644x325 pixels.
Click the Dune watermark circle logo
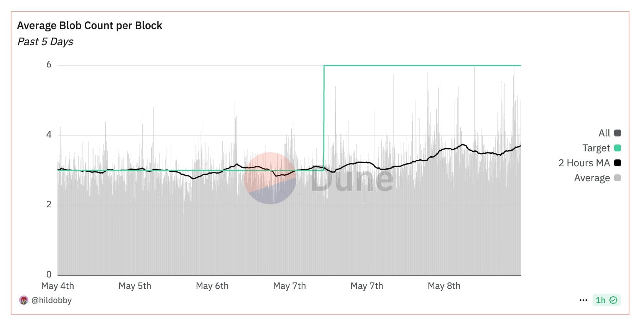(x=270, y=178)
